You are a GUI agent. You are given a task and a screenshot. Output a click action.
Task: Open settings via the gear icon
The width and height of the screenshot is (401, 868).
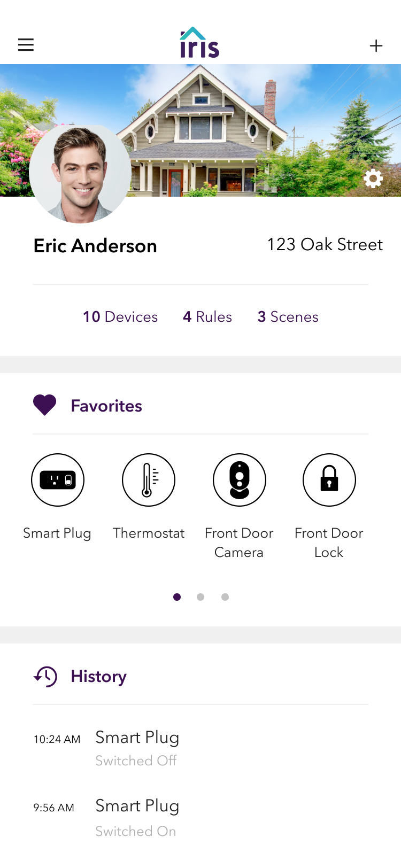point(373,179)
